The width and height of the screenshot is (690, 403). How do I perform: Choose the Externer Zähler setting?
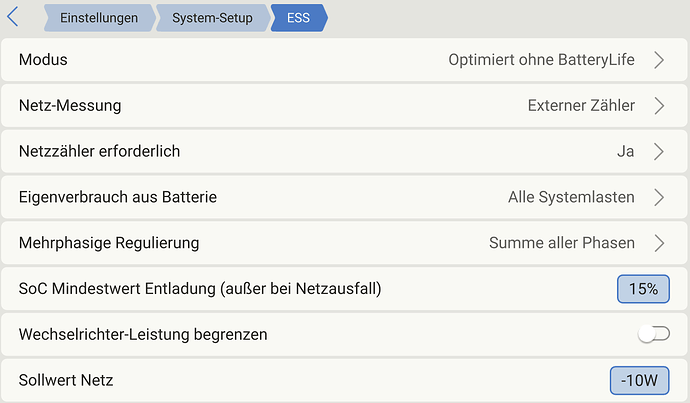(x=581, y=106)
